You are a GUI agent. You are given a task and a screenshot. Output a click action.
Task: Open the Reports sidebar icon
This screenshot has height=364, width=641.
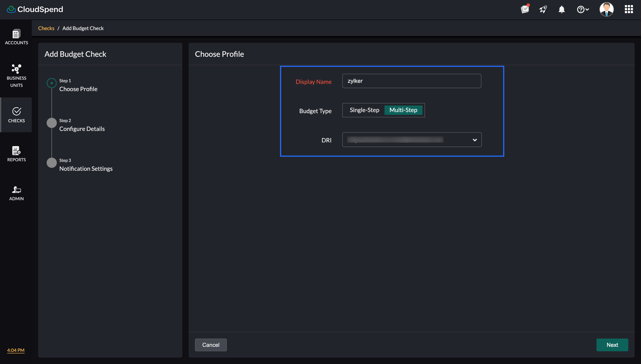pyautogui.click(x=16, y=153)
